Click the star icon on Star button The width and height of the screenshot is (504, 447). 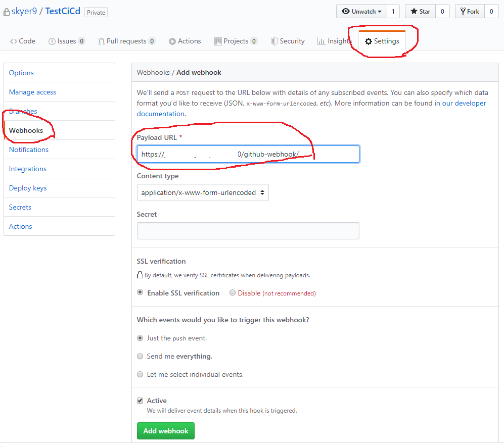414,11
